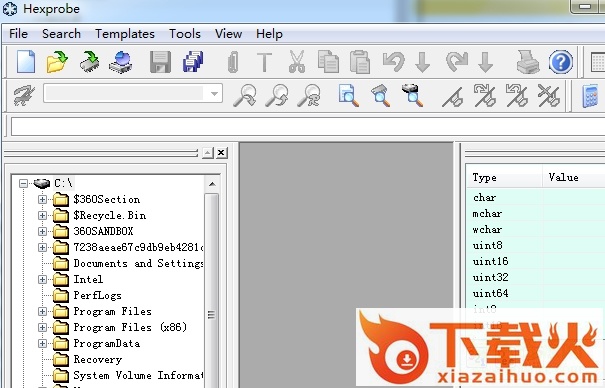Viewport: 605px width, 388px height.
Task: Open the Search menu
Action: (x=61, y=34)
